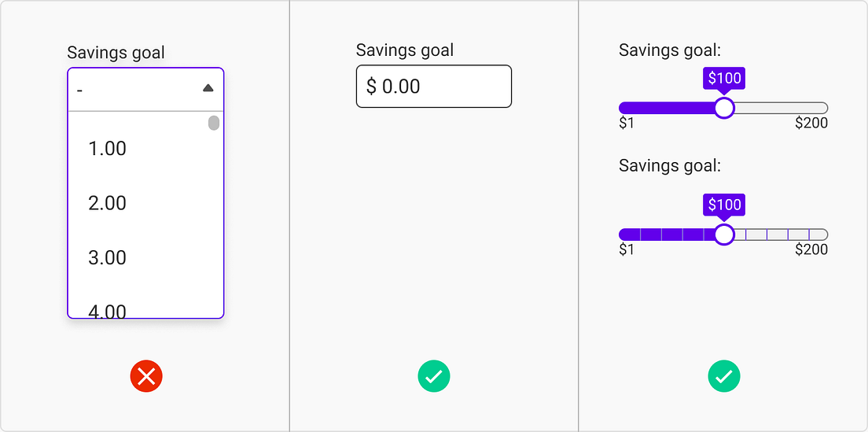Screen dimensions: 868x432
Task: Click the lower stepped slider's handle
Action: point(724,234)
